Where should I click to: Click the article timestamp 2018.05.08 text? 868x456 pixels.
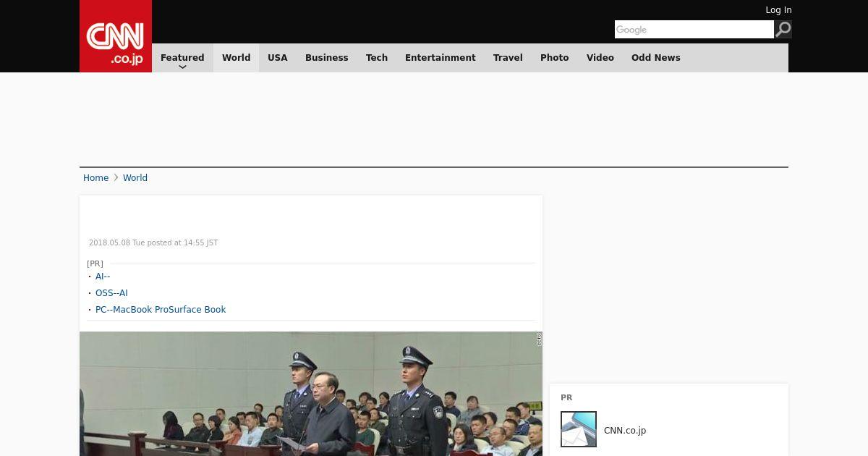point(153,243)
